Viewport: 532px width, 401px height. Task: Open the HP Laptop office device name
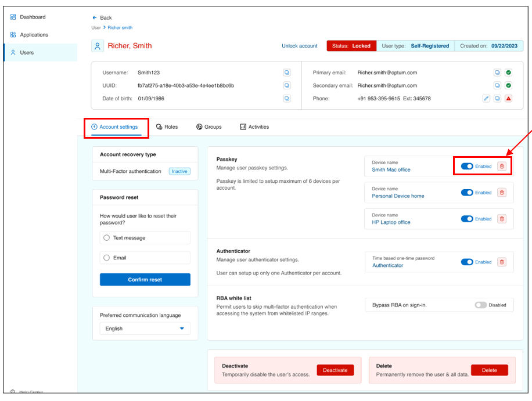click(x=391, y=222)
